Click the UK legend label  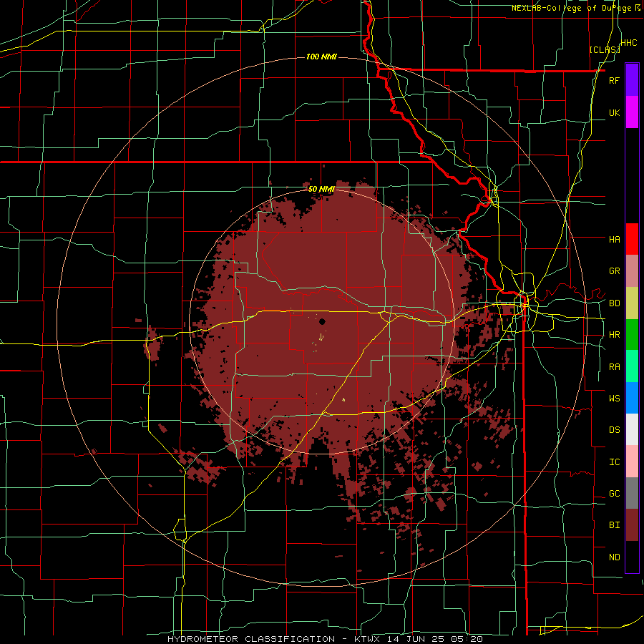(x=614, y=112)
